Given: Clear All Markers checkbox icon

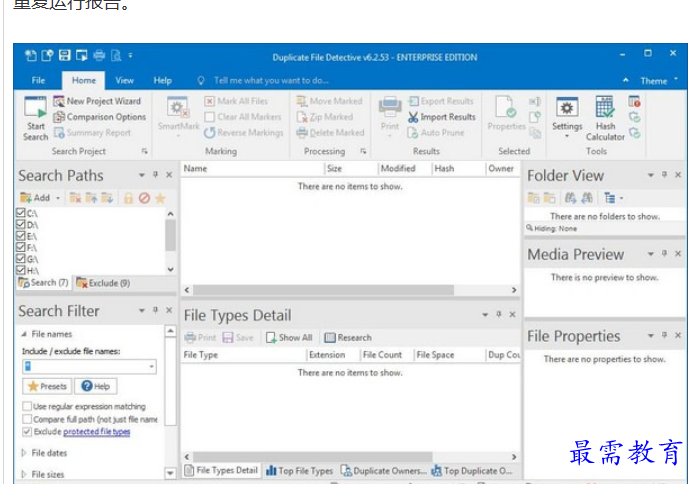Looking at the screenshot, I should click(x=210, y=117).
